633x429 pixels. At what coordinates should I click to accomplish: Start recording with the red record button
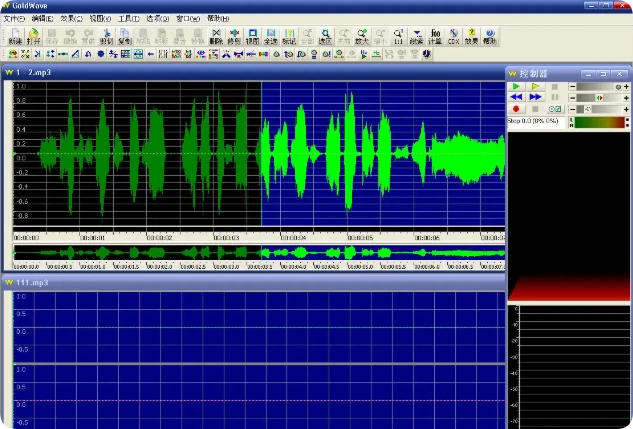click(516, 109)
